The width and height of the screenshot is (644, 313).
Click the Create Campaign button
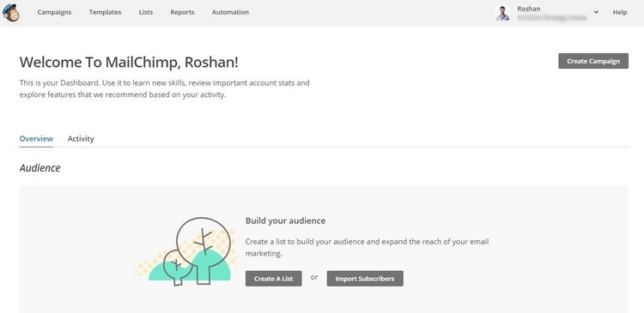(x=593, y=61)
